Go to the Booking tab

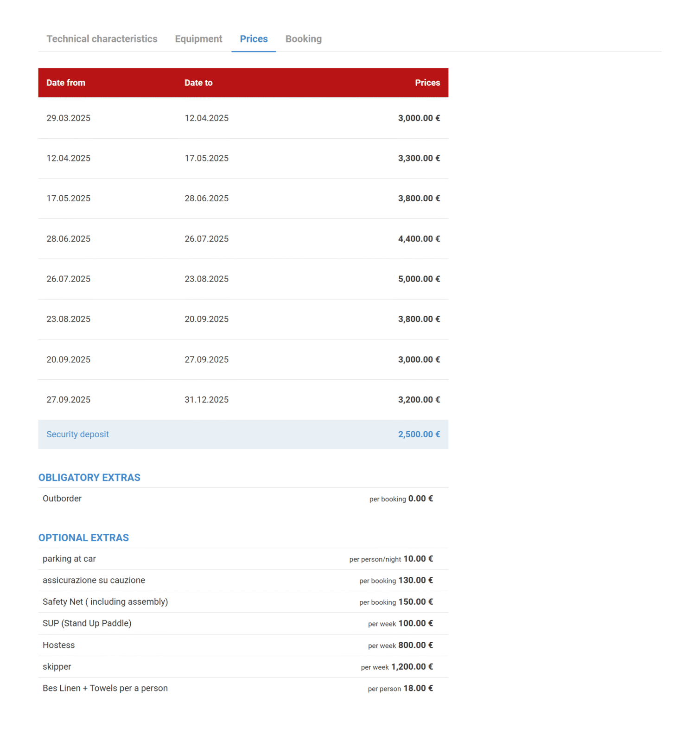[x=303, y=39]
